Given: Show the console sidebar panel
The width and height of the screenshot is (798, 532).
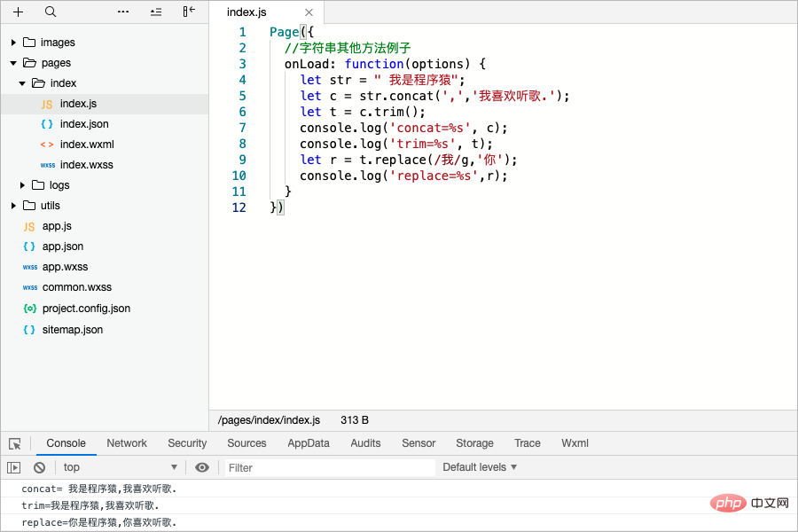Looking at the screenshot, I should click(13, 467).
